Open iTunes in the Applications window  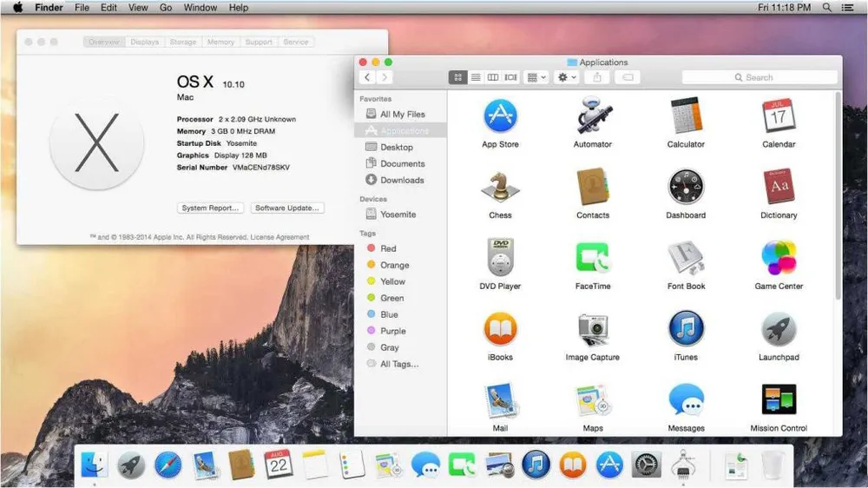pyautogui.click(x=686, y=329)
